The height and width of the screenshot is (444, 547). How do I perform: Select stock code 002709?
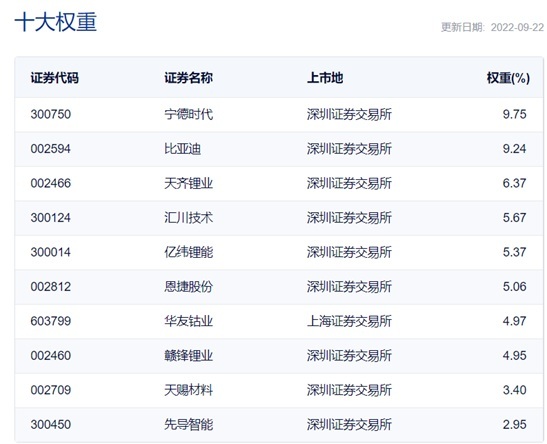coord(51,390)
